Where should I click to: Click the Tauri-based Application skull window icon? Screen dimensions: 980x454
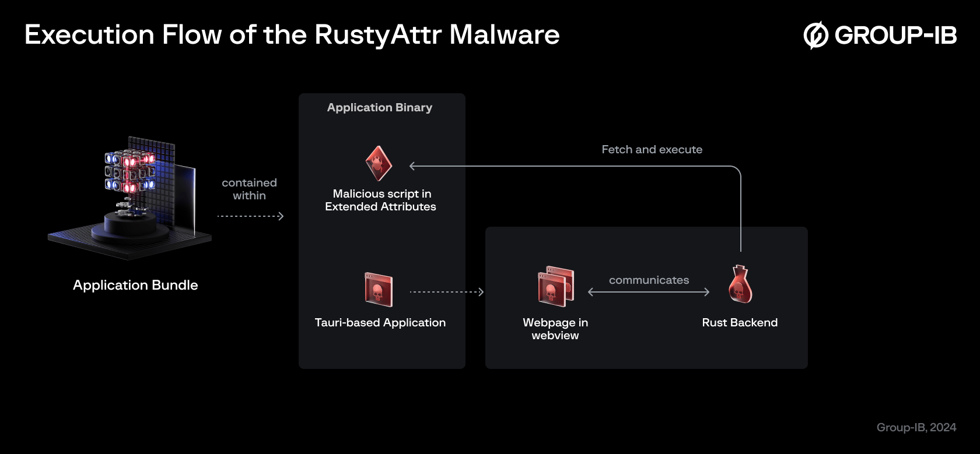[379, 290]
